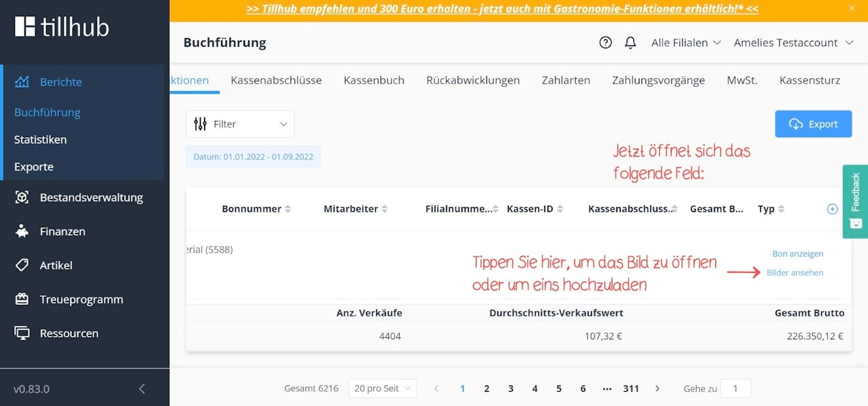This screenshot has width=868, height=406.
Task: Click the Bilder ansehen link
Action: coord(795,272)
